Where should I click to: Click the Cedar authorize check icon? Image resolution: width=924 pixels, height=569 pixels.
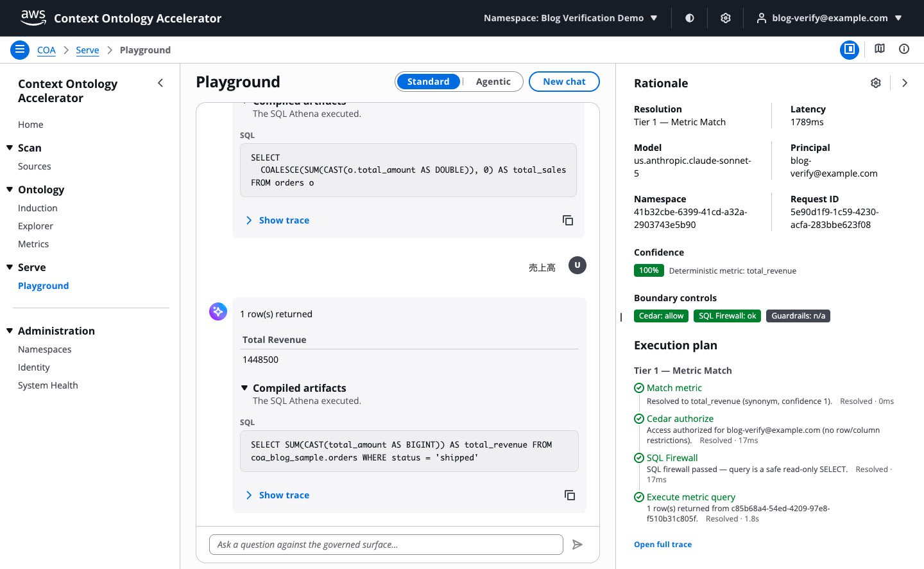(639, 419)
